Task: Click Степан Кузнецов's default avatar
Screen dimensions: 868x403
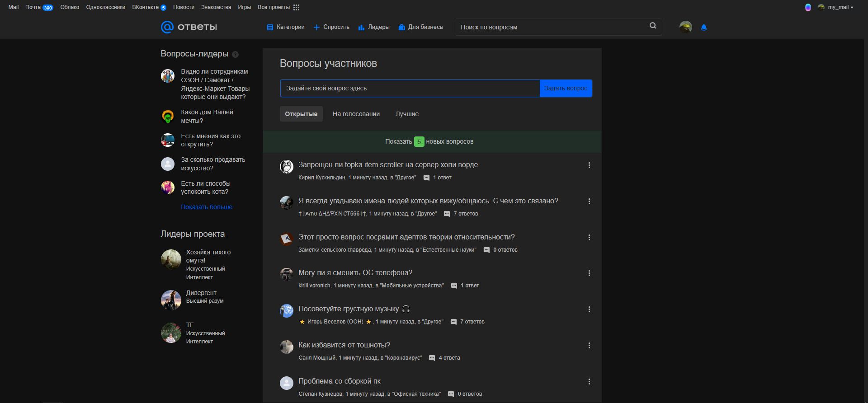Action: pyautogui.click(x=287, y=383)
